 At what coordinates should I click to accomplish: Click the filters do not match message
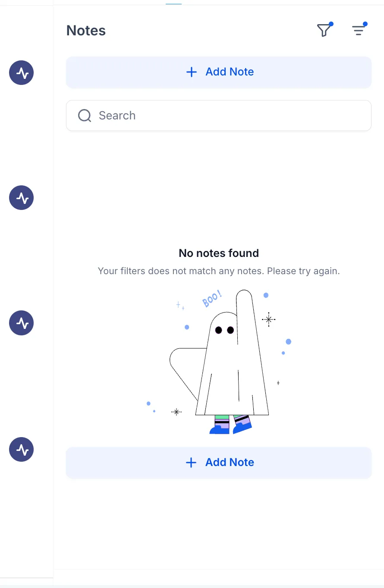(x=219, y=271)
